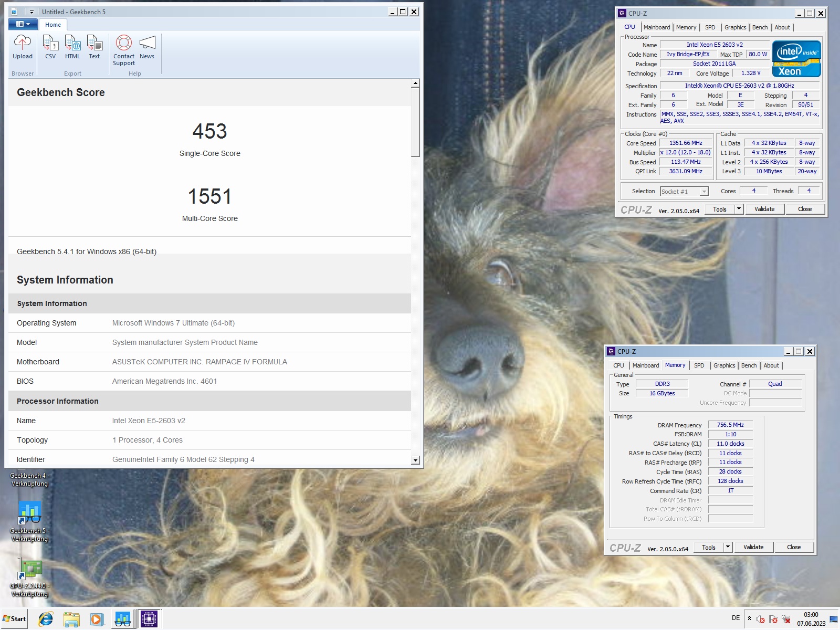Select SPD tab in top CPU-Z window
Screen dimensions: 840x630
(710, 27)
